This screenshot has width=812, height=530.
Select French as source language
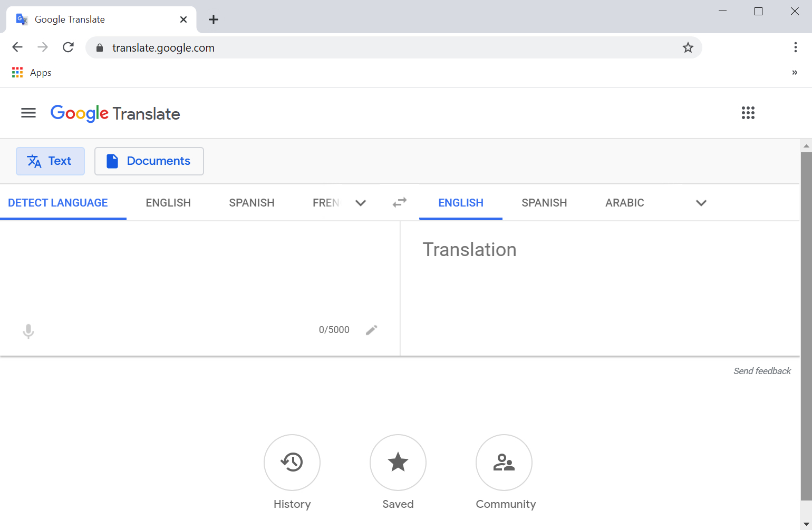pos(326,203)
